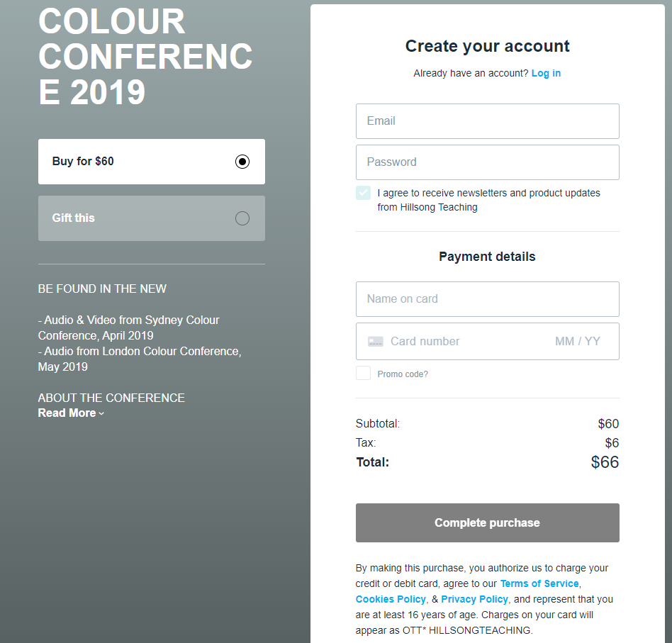The height and width of the screenshot is (643, 672).
Task: Click the Log in link
Action: coord(546,73)
